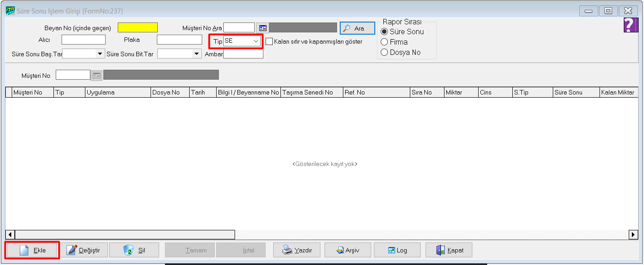Screen dimensions: 644x265
Task: Enable Kalan sıfır ve kapanmışları göster checkbox
Action: point(270,41)
